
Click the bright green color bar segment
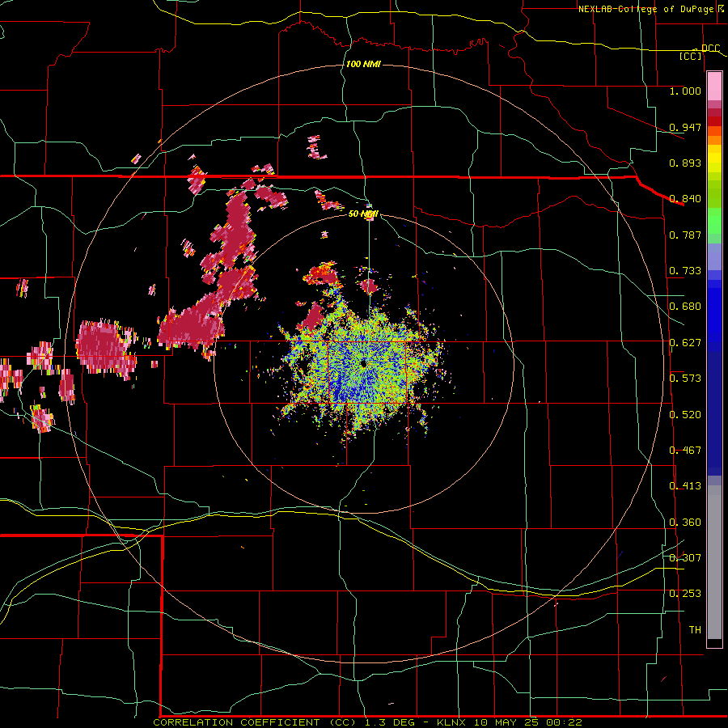(714, 221)
